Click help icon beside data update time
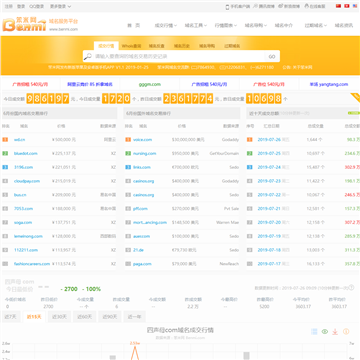 coord(351,288)
